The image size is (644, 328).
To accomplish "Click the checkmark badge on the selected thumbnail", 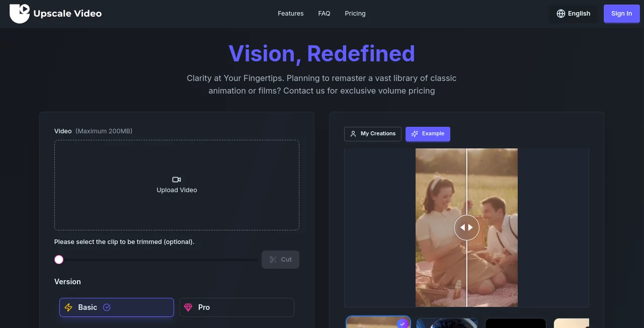I will coord(403,324).
